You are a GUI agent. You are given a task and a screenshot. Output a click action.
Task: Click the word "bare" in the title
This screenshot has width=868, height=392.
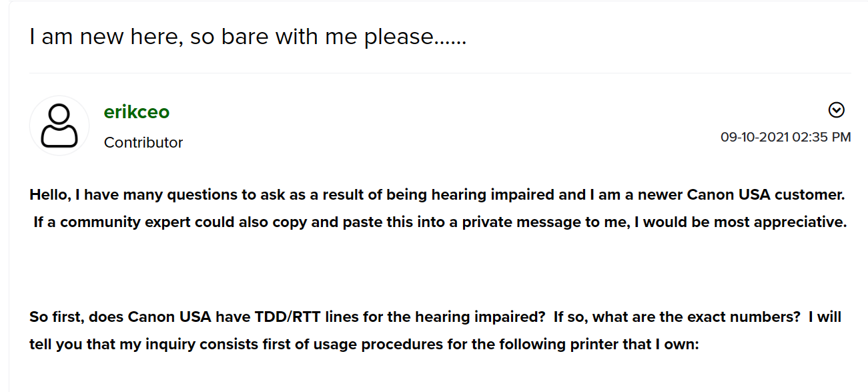[x=239, y=36]
